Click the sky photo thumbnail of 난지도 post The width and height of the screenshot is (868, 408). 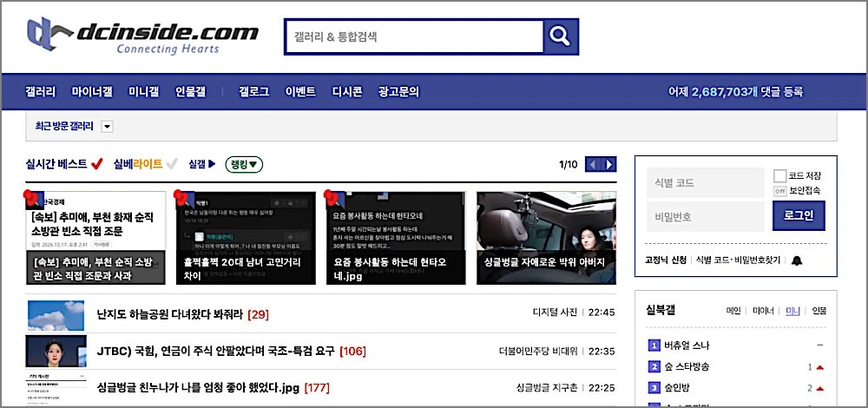click(x=56, y=315)
